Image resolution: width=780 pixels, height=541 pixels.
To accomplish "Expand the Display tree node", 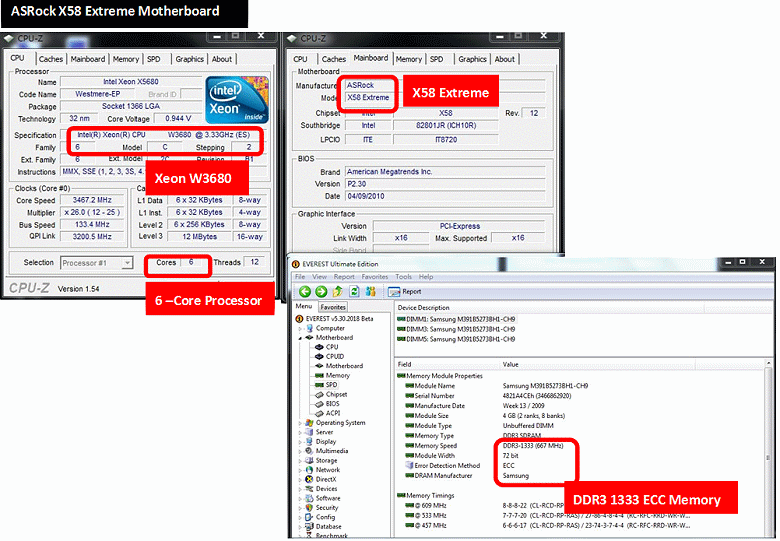I will pos(300,442).
